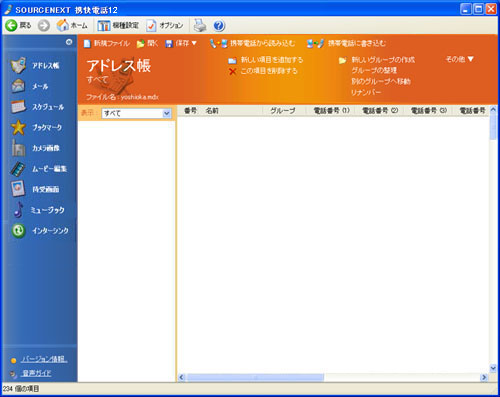Open the Bookmark (ブックマーク) star icon
The image size is (500, 397).
pos(18,127)
